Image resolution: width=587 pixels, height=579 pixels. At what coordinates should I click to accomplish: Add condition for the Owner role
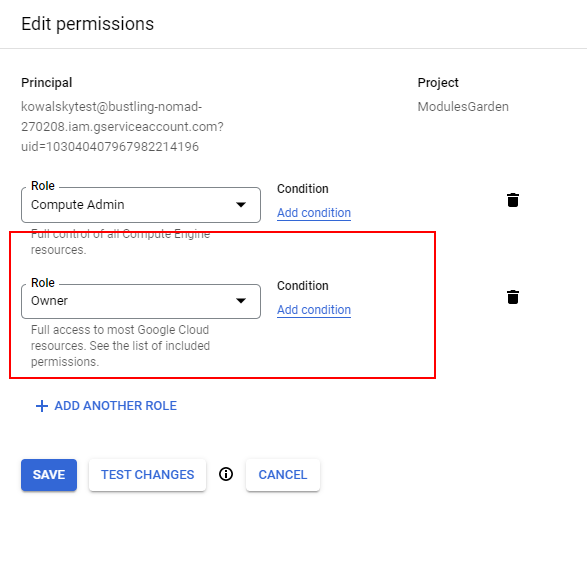tap(314, 310)
